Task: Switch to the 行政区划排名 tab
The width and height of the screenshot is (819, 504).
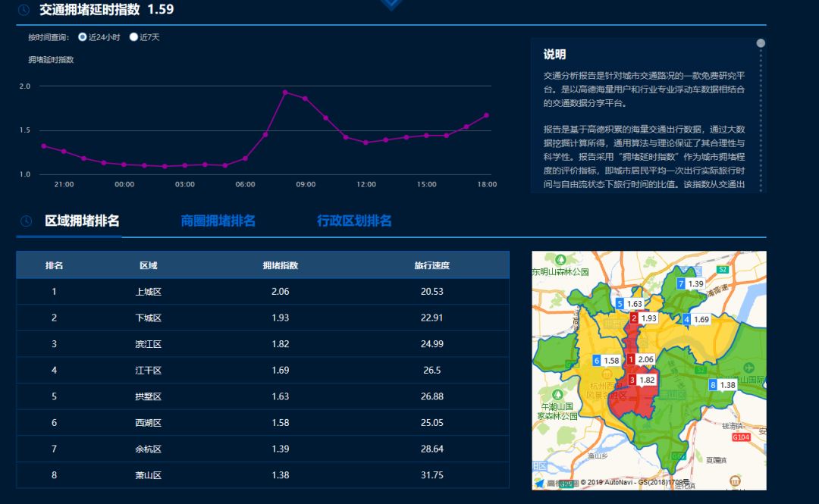Action: (354, 221)
